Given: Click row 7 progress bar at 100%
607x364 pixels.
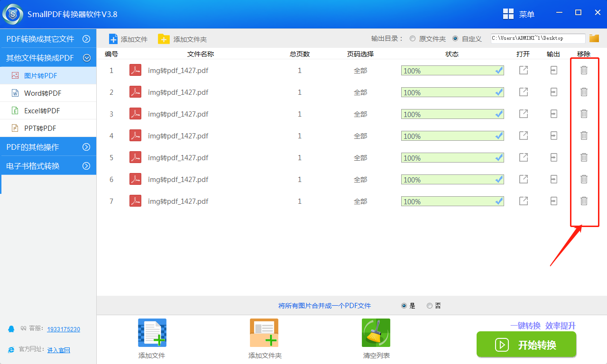Looking at the screenshot, I should [452, 201].
